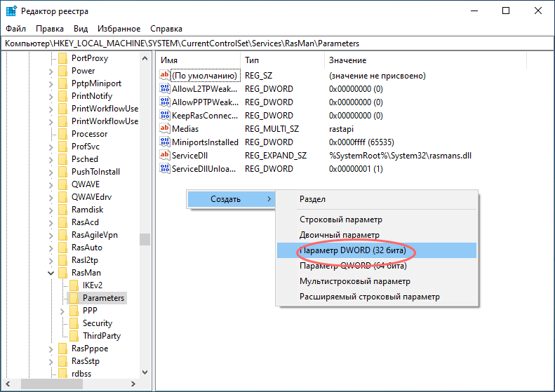Click the DWORD icon next to AllowPPTPWeak value
The image size is (555, 392).
[x=165, y=102]
